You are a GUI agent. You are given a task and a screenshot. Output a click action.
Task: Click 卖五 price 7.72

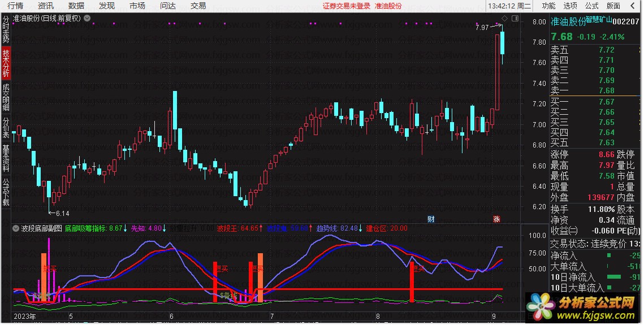tap(606, 50)
